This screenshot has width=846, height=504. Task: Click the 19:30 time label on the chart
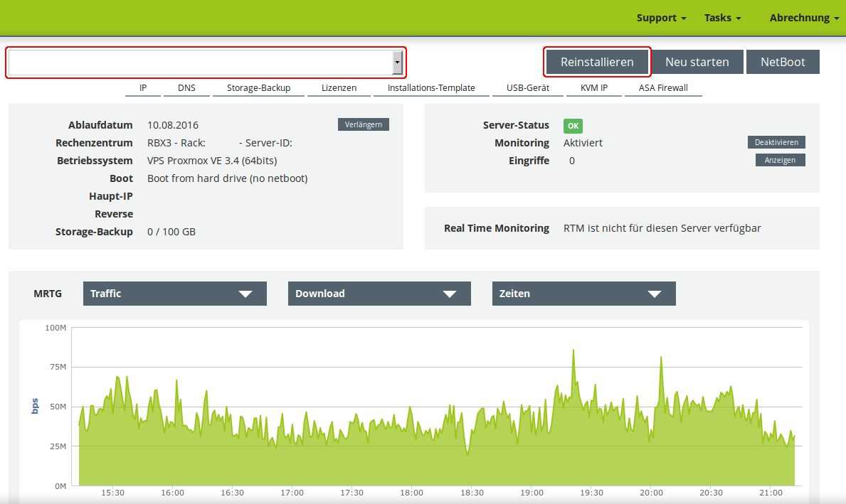[x=592, y=493]
